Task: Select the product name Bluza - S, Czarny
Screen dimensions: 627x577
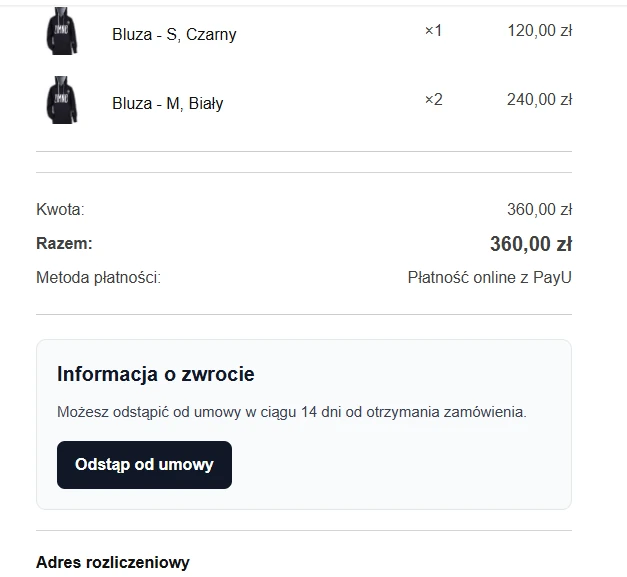Action: pyautogui.click(x=174, y=34)
